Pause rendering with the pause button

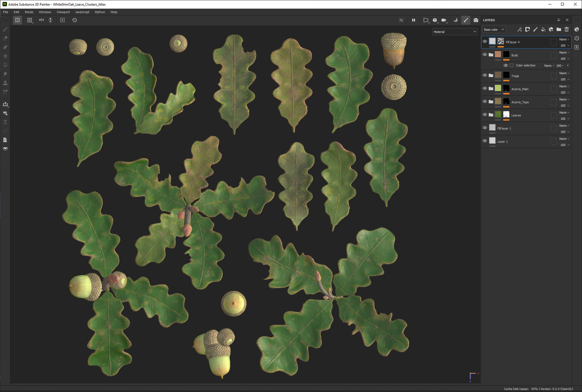(x=413, y=20)
